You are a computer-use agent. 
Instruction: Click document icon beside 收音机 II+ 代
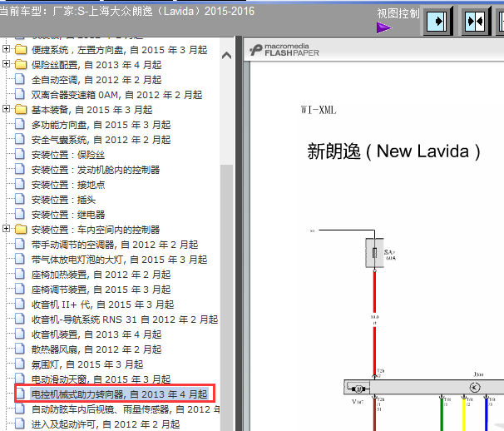pos(20,304)
